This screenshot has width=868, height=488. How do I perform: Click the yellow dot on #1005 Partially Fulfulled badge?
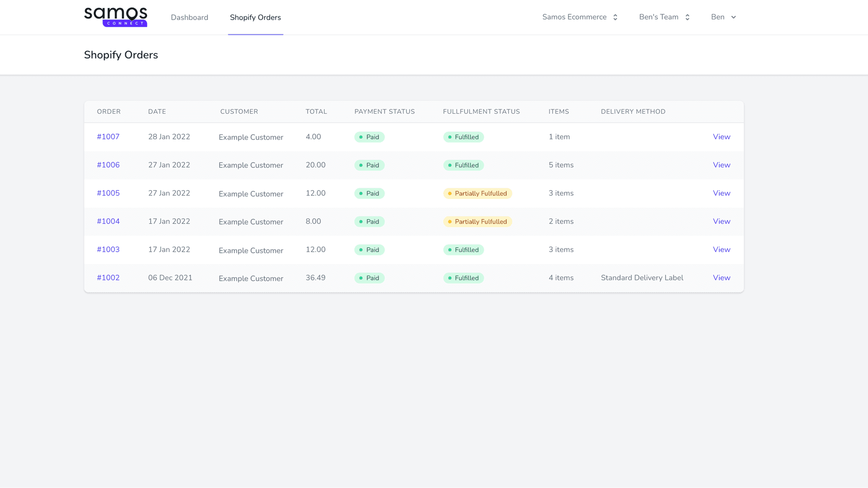pyautogui.click(x=450, y=193)
